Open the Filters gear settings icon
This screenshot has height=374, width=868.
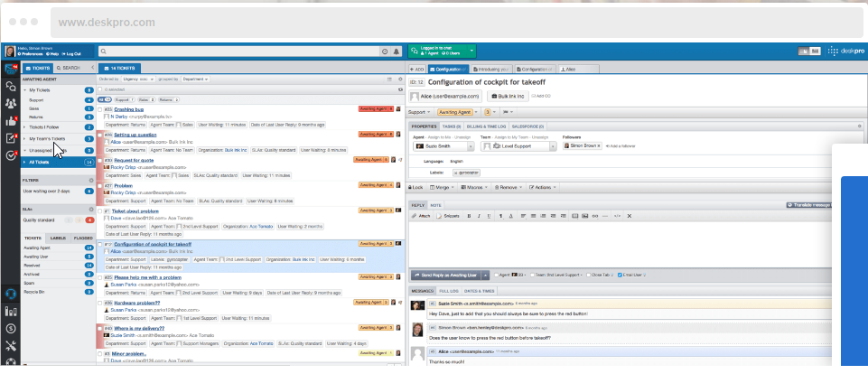coord(90,181)
